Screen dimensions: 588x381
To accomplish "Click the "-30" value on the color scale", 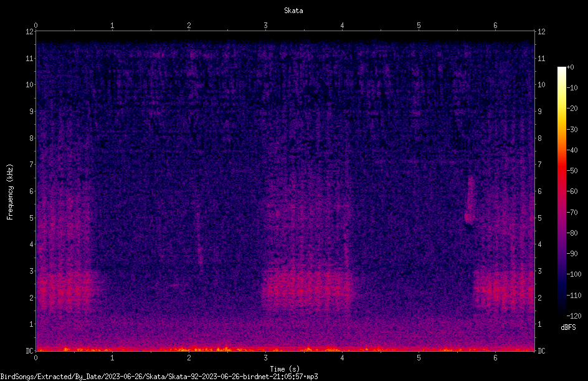I will pyautogui.click(x=572, y=130).
